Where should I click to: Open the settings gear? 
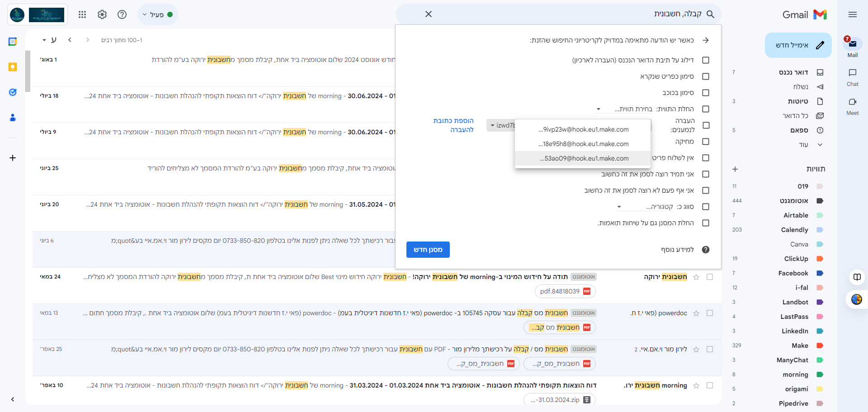pos(102,14)
